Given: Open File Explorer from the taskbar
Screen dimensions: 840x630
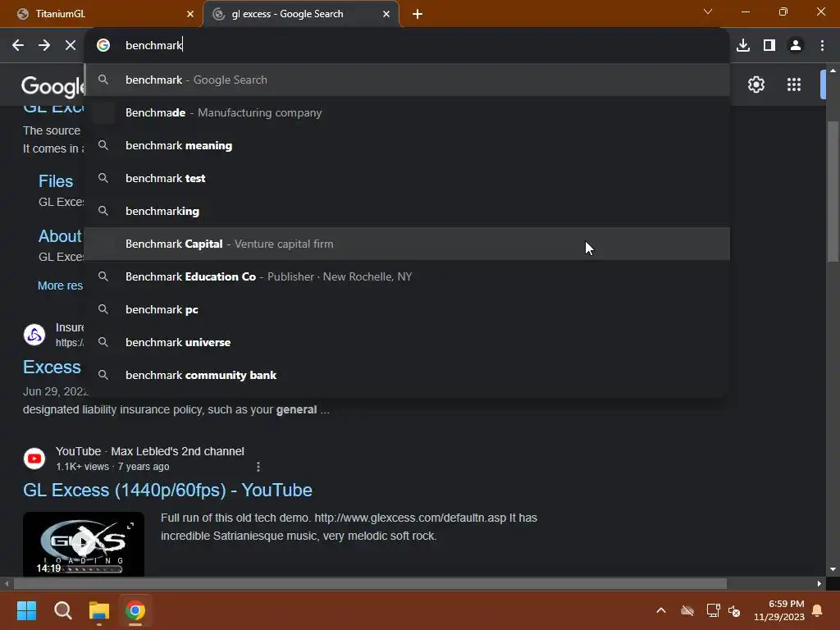Looking at the screenshot, I should [99, 610].
